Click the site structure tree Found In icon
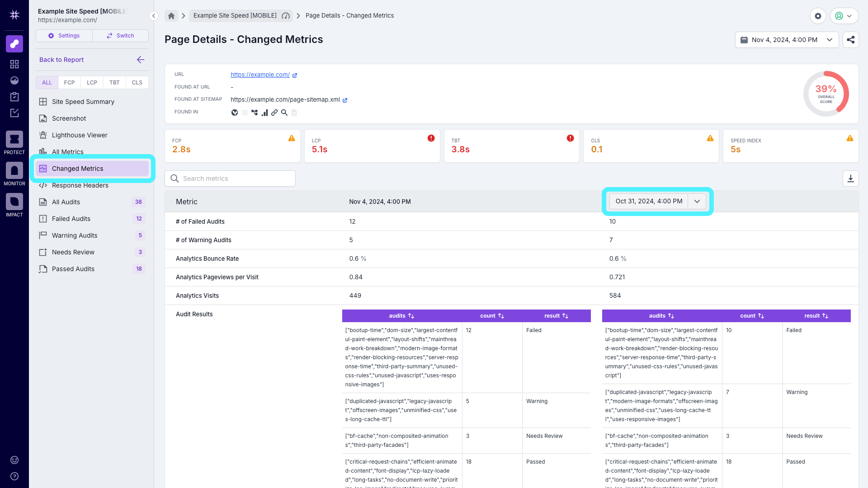Image resolution: width=868 pixels, height=488 pixels. (x=255, y=113)
